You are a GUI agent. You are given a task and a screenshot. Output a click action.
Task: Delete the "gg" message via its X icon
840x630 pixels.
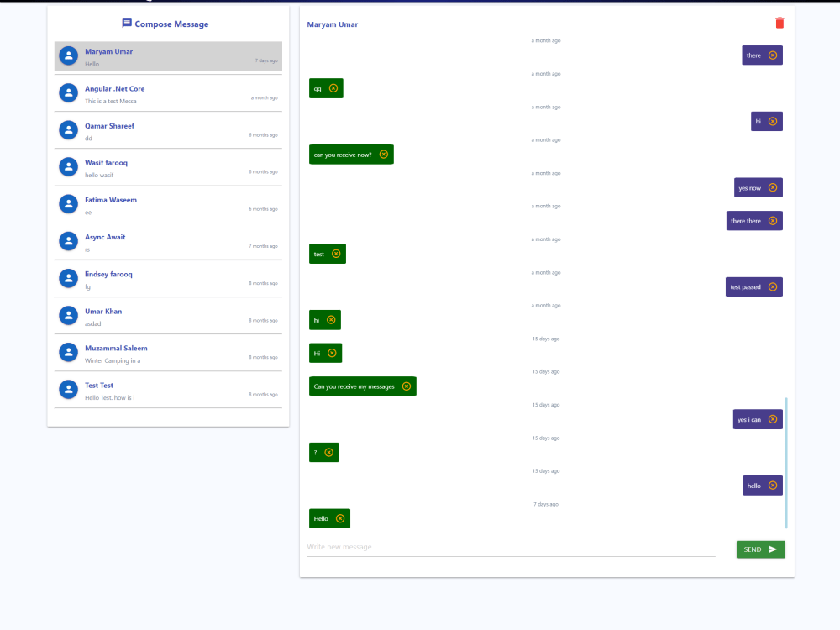click(334, 87)
